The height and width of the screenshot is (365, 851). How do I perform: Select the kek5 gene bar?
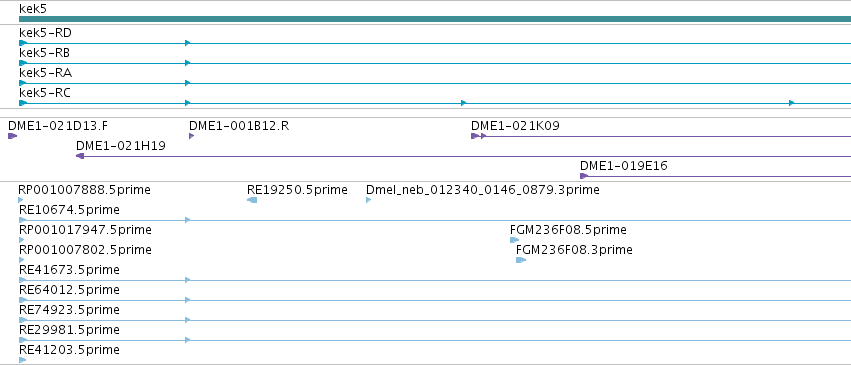[435, 19]
